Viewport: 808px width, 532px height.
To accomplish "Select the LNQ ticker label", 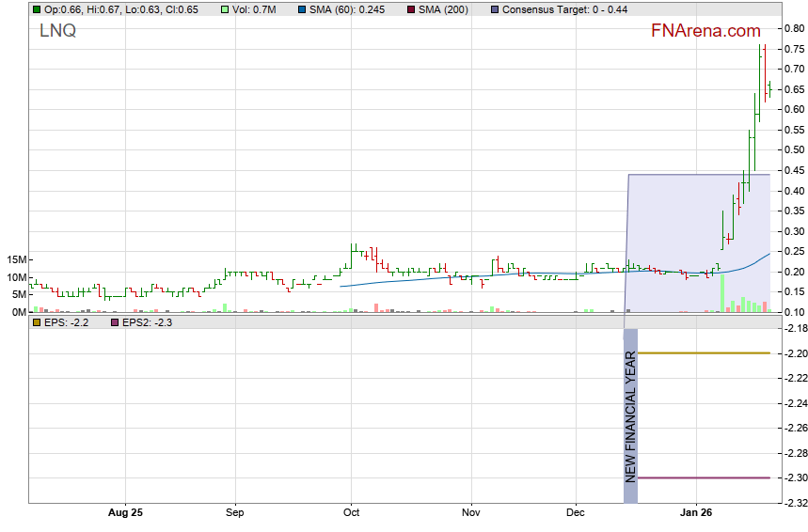I will click(57, 31).
